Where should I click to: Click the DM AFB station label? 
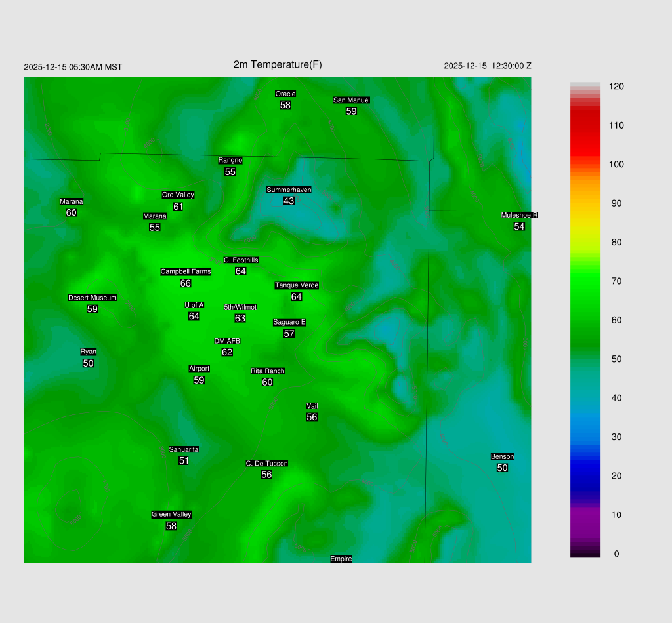(227, 341)
